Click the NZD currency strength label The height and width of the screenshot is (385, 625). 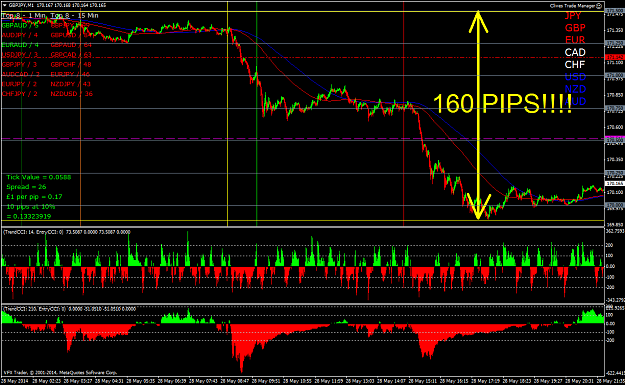[575, 89]
